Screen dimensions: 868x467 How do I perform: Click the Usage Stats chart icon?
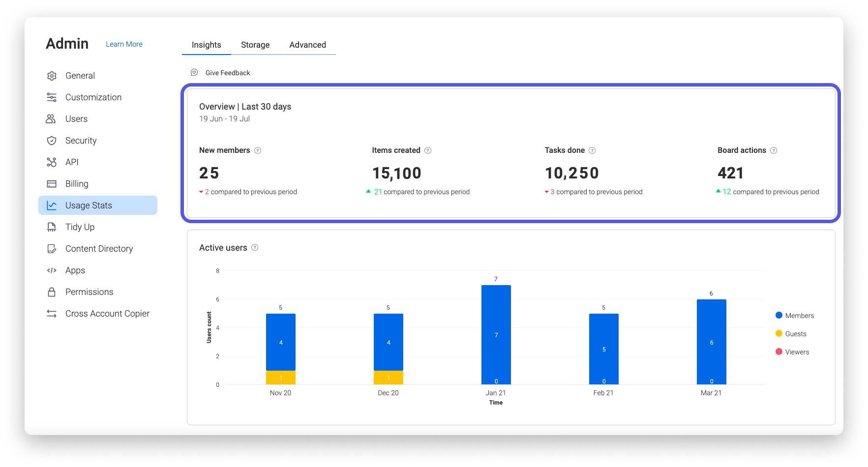click(x=52, y=205)
